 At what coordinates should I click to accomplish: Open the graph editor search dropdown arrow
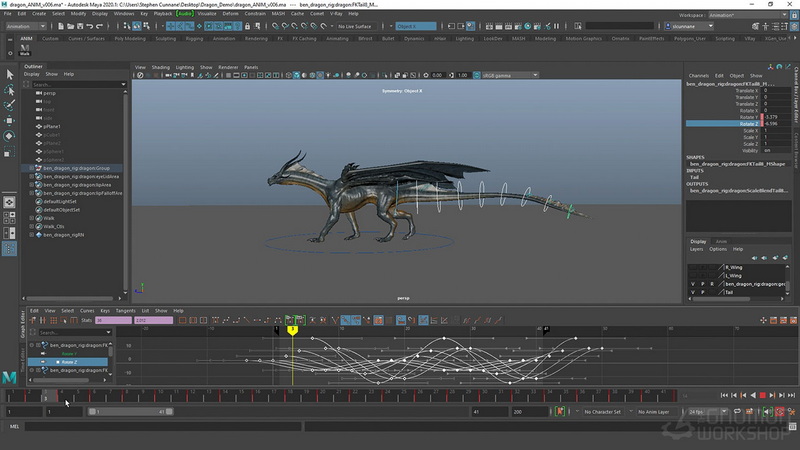pyautogui.click(x=108, y=332)
